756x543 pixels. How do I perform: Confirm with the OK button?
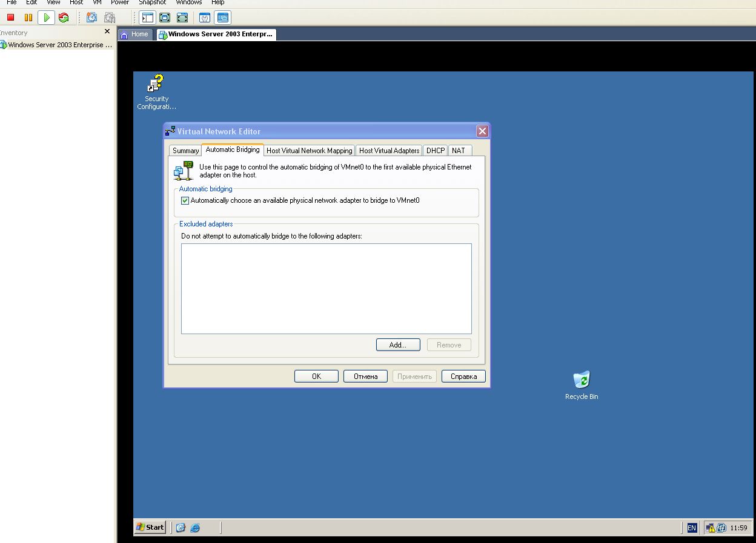click(x=316, y=377)
